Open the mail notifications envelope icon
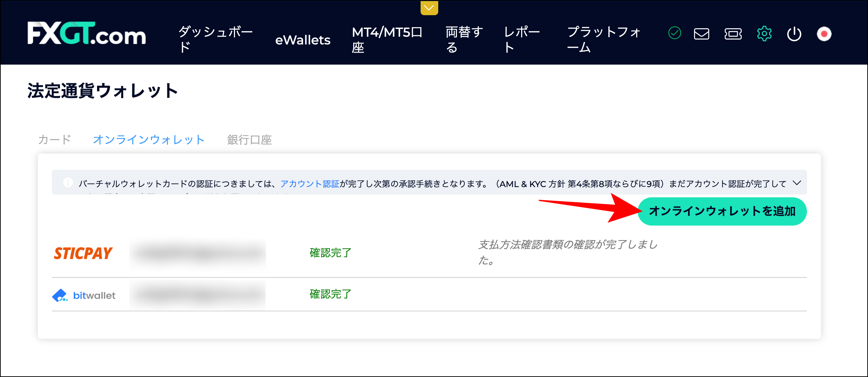 point(701,34)
